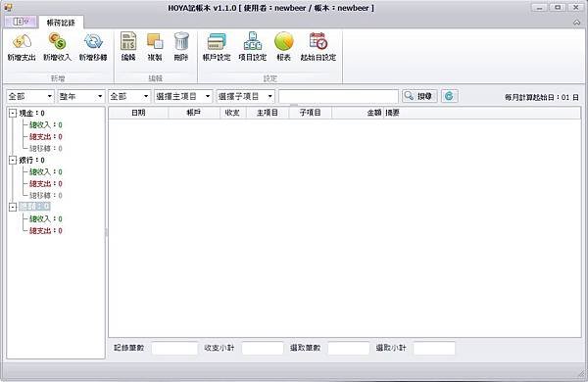Screen dimensions: 588x382
Task: Click the 新增支出 (add expense) icon
Action: pos(22,42)
